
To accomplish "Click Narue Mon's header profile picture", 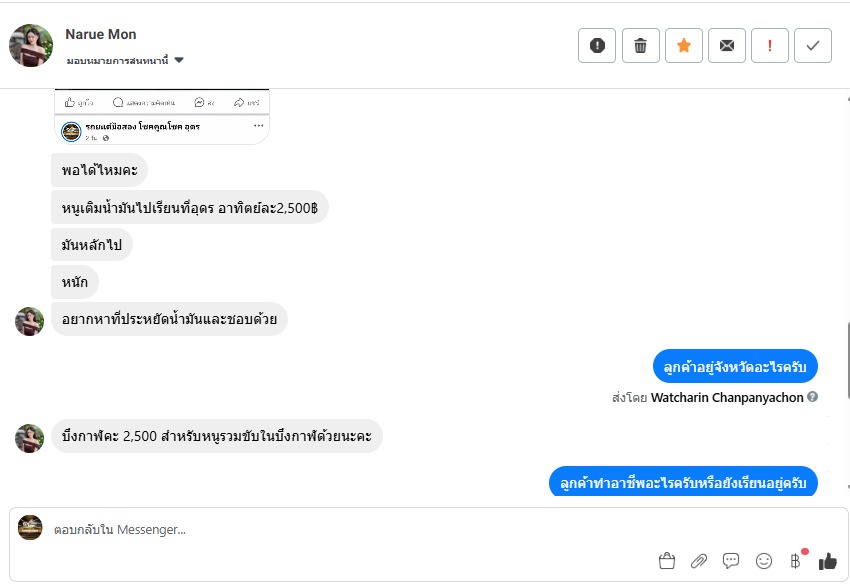I will point(31,45).
